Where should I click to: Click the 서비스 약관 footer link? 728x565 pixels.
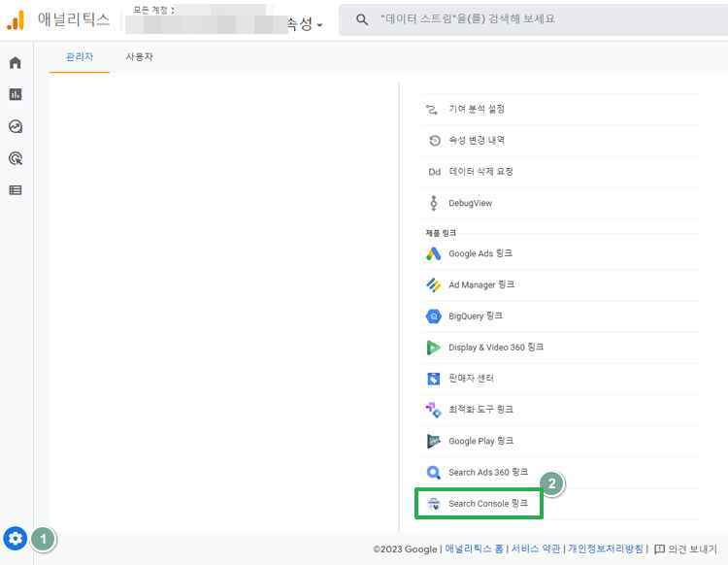536,549
